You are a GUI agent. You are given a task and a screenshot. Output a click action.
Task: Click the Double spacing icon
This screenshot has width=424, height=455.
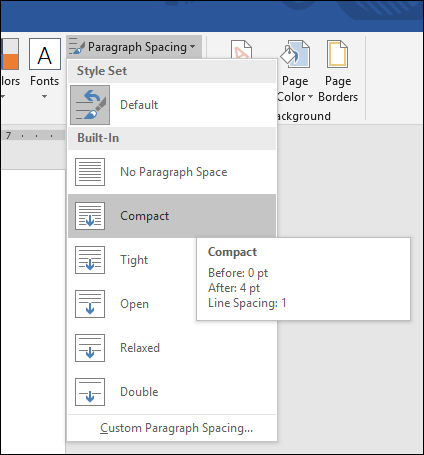[x=90, y=392]
